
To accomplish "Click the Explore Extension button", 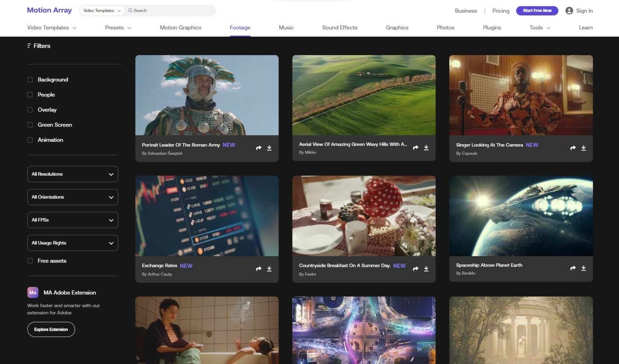I will click(x=51, y=329).
